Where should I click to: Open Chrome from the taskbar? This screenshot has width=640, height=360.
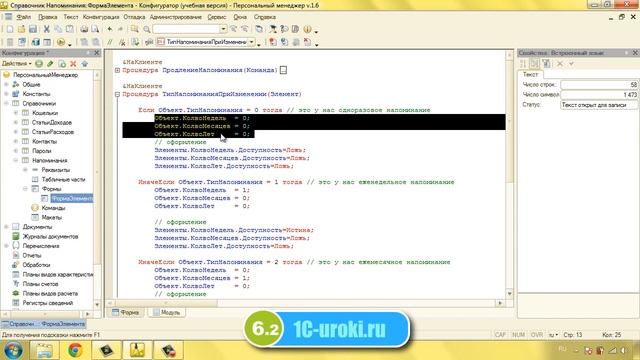pyautogui.click(x=75, y=350)
